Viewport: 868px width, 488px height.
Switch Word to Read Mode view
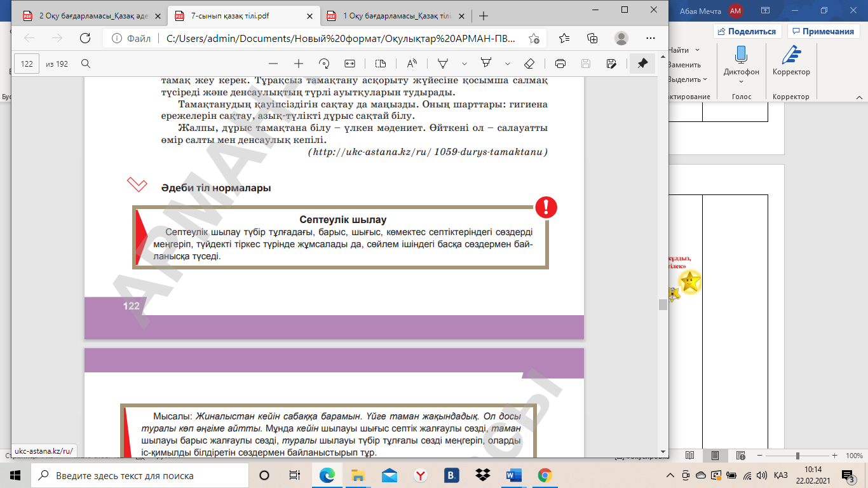coord(690,455)
